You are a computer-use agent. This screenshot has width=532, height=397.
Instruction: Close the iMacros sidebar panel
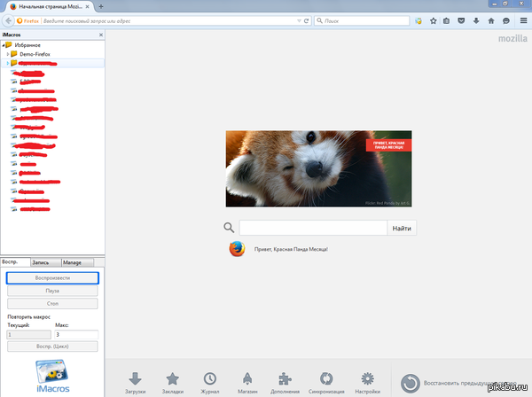(100, 35)
